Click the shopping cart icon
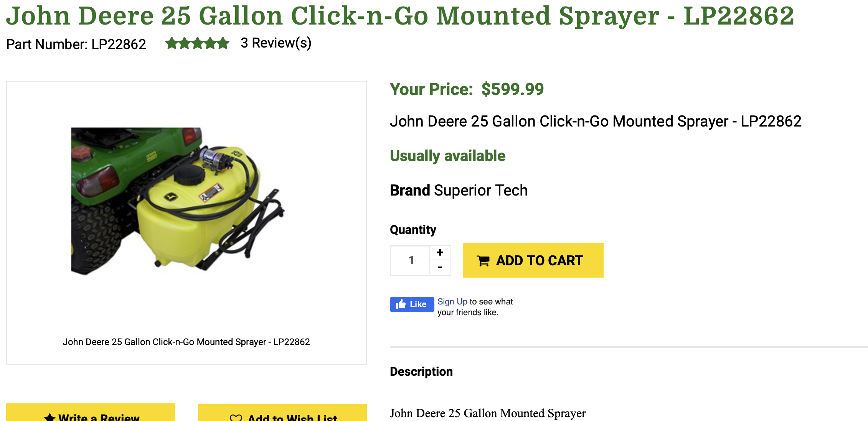The width and height of the screenshot is (868, 421). click(483, 261)
